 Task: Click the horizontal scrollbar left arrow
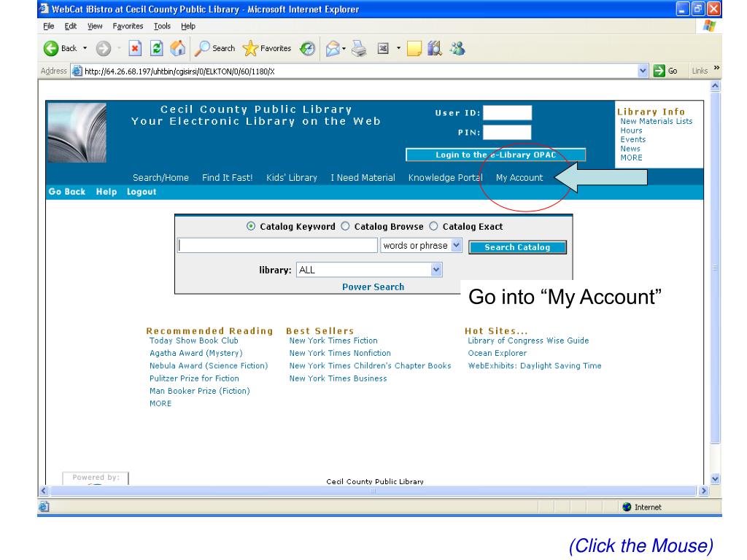click(44, 491)
